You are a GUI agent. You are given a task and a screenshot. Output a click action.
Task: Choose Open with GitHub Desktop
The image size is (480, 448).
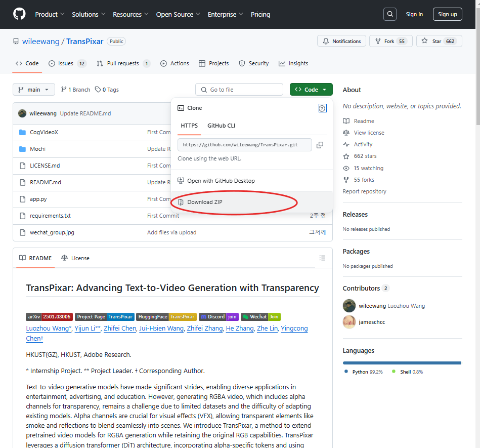(251, 181)
